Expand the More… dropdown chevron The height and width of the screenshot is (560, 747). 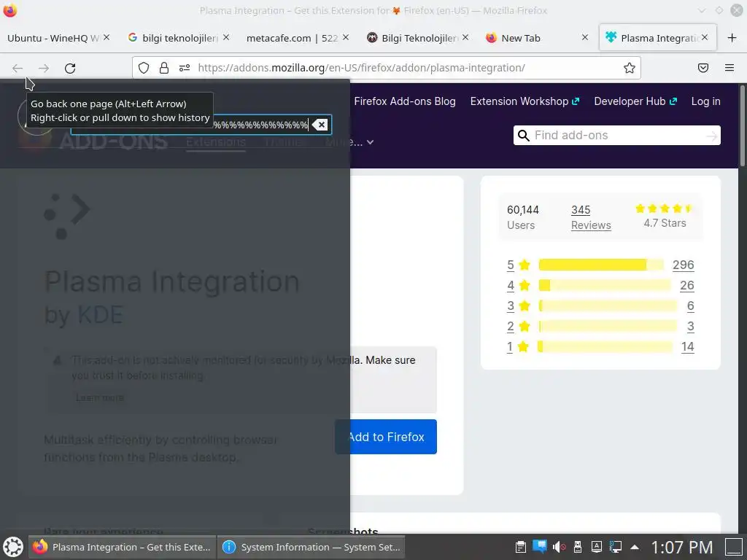(x=370, y=142)
